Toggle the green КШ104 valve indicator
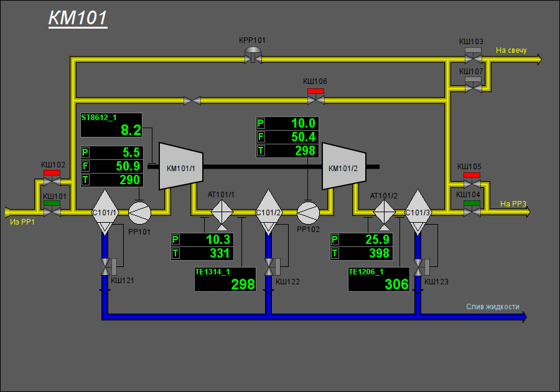560x392 pixels. [472, 203]
